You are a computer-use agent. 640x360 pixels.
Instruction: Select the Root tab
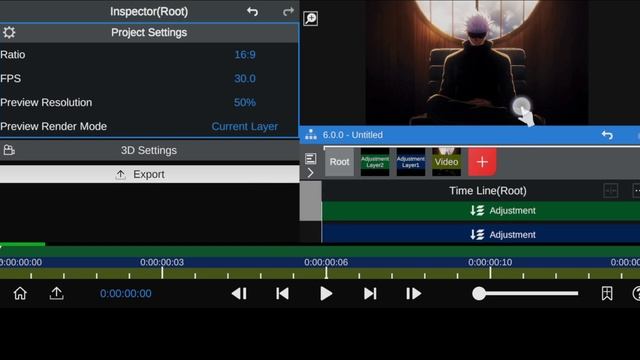(x=339, y=162)
